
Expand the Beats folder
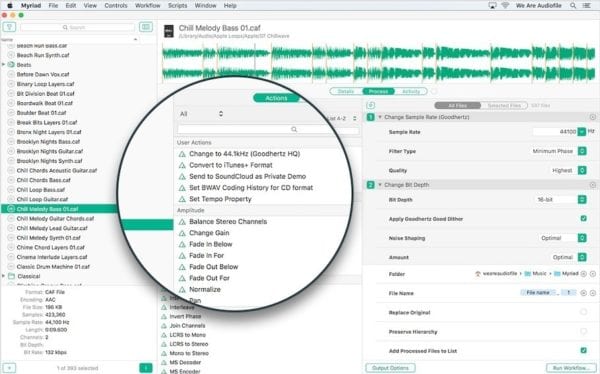click(4, 65)
